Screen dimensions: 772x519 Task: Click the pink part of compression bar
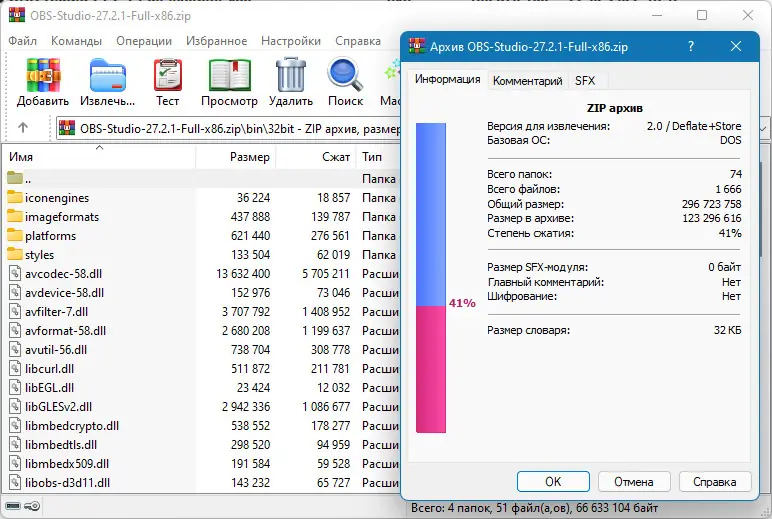pos(431,369)
